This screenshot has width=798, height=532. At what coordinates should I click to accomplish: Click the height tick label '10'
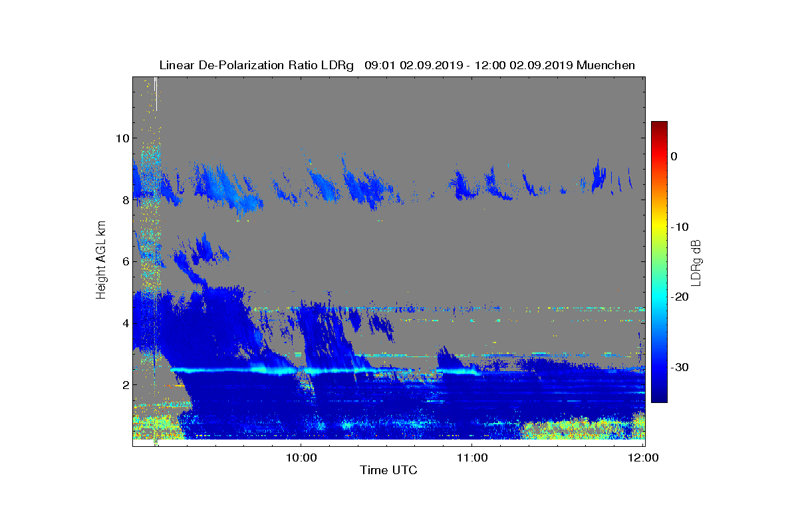click(121, 138)
